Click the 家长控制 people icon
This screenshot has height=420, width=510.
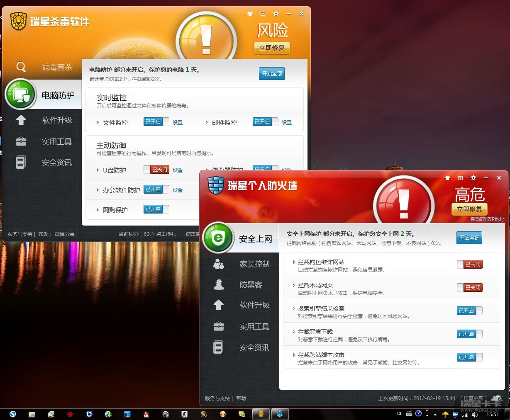[219, 264]
